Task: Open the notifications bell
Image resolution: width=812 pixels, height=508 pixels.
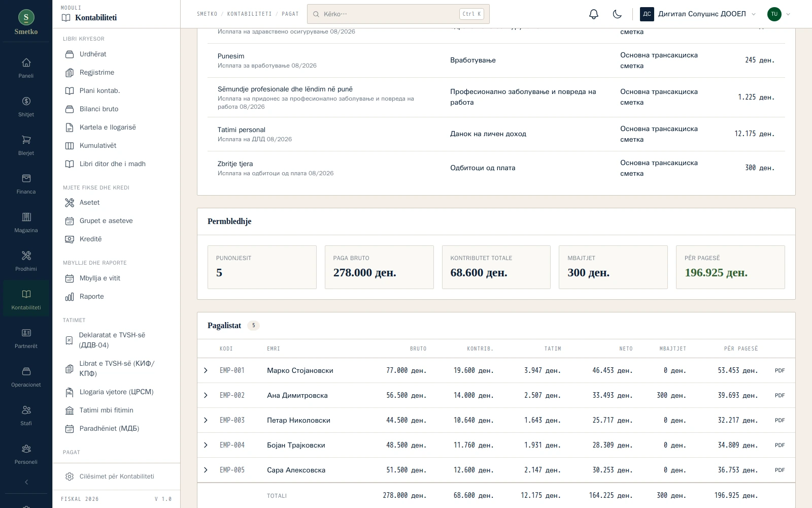Action: 594,14
